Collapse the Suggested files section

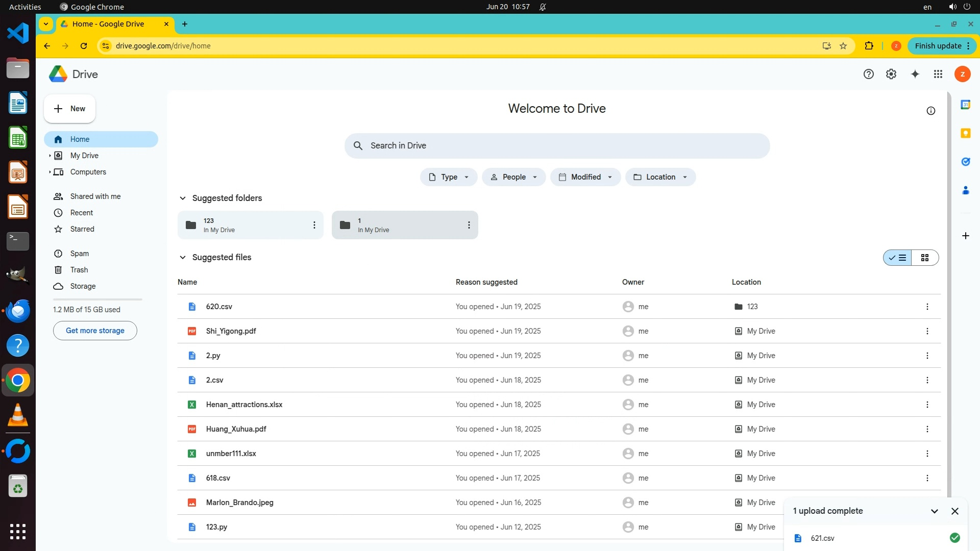[183, 258]
